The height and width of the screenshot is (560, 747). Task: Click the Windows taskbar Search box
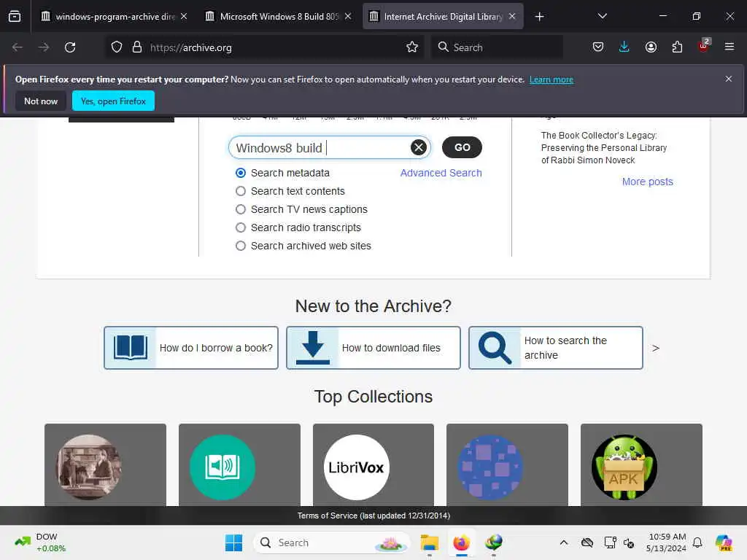pos(332,542)
